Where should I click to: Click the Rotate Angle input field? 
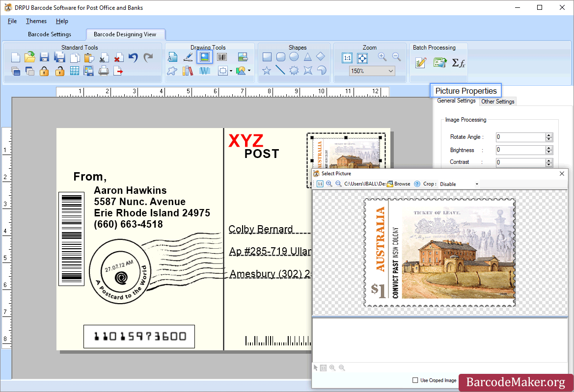click(x=520, y=137)
